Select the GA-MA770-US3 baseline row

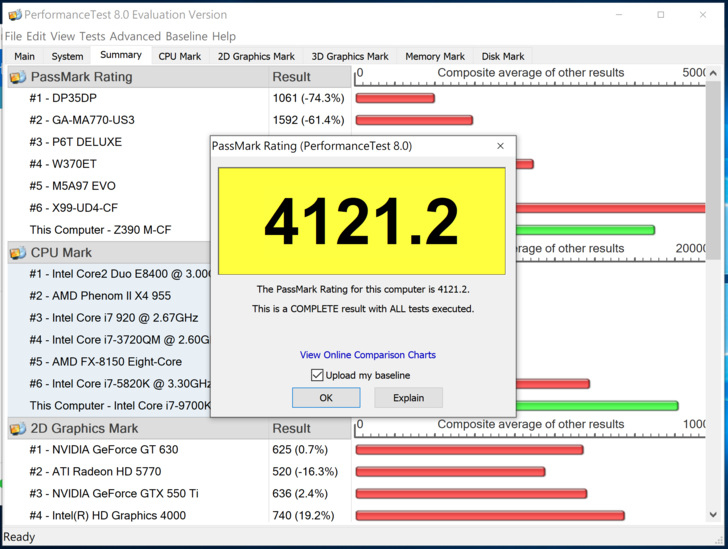(90, 120)
